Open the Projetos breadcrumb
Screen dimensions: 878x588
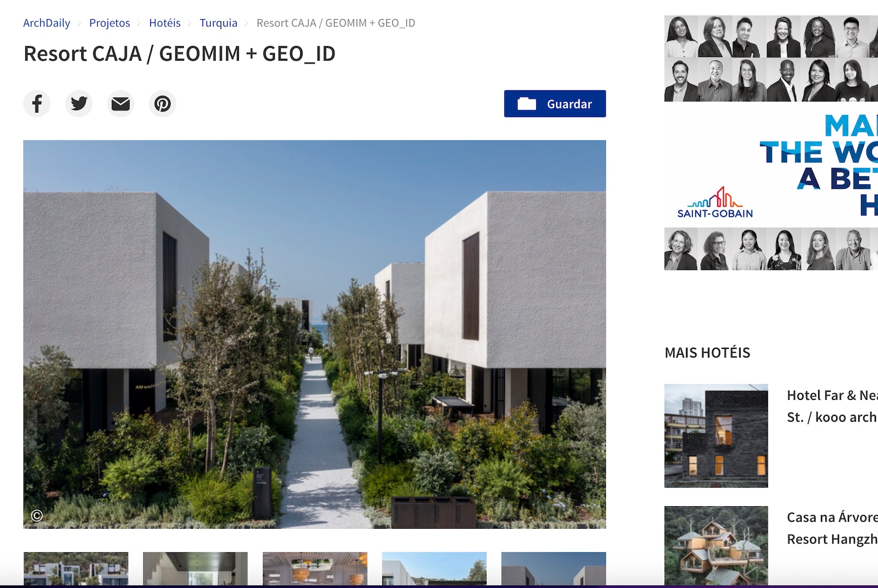click(x=110, y=23)
